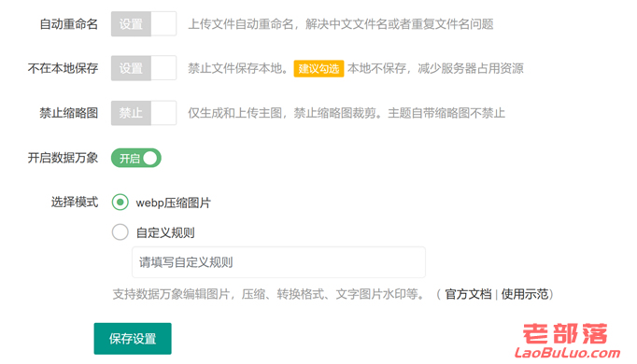Click the 禁止缩略图 field label
This screenshot has height=364, width=637.
[69, 113]
